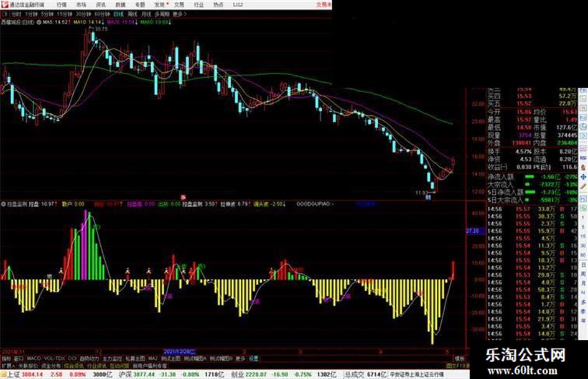
Task: Open the 资讯 menu
Action: (101, 5)
